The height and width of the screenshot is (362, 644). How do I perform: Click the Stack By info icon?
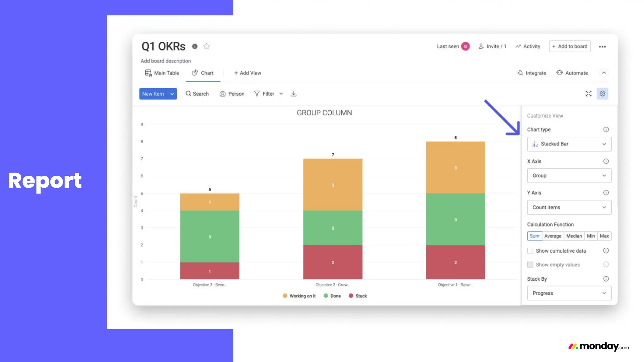coord(606,279)
